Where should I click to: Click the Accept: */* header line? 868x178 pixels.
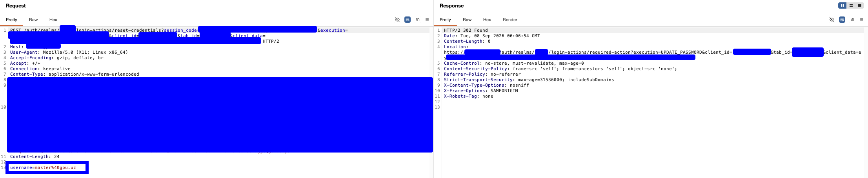[x=25, y=63]
